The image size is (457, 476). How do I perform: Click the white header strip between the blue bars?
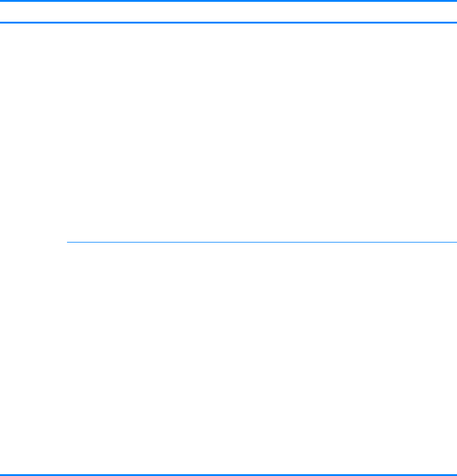click(228, 12)
